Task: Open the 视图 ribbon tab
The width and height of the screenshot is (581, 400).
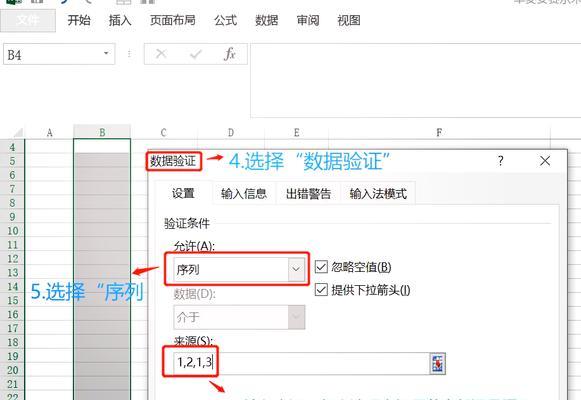Action: tap(349, 20)
